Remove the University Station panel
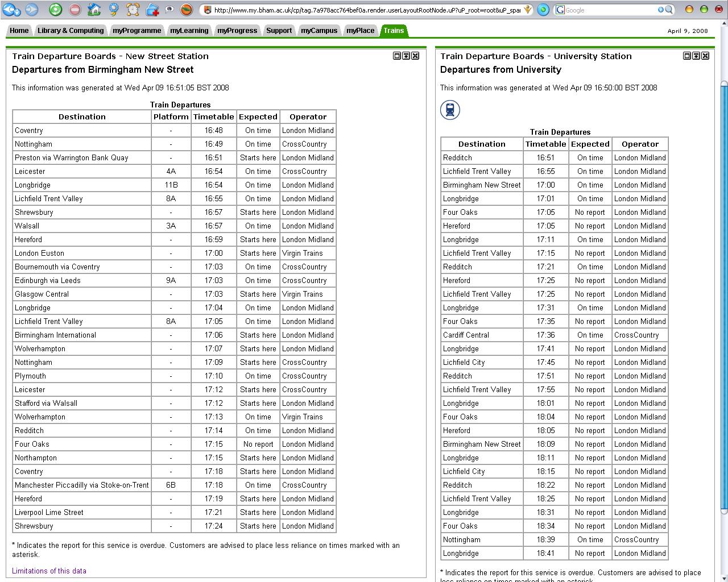728x582 pixels. [705, 56]
